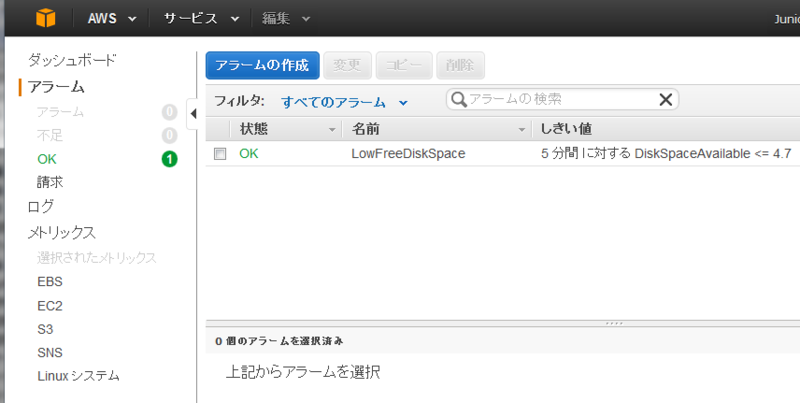Open the サービス dropdown menu
Viewport: 800px width, 403px height.
(x=201, y=19)
